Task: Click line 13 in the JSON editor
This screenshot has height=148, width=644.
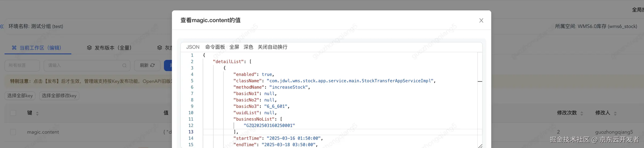Action: click(x=299, y=132)
